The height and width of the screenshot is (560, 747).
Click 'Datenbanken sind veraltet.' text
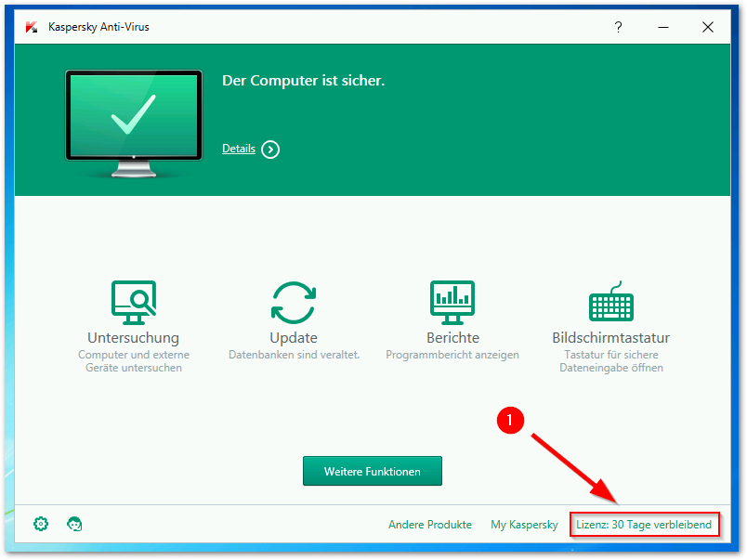point(294,355)
